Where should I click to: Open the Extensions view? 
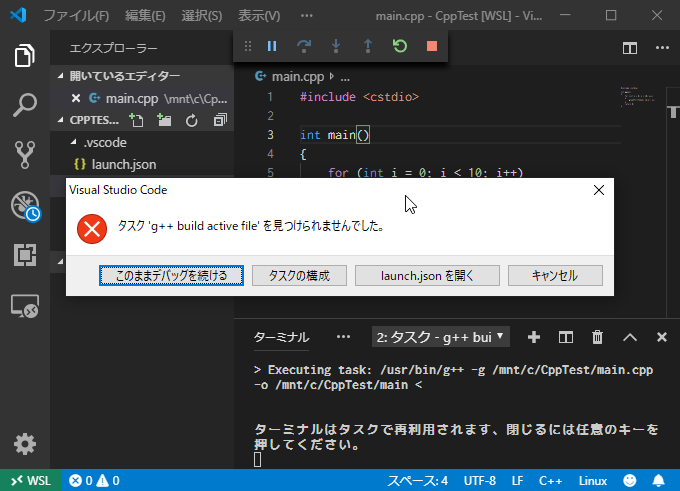[25, 255]
